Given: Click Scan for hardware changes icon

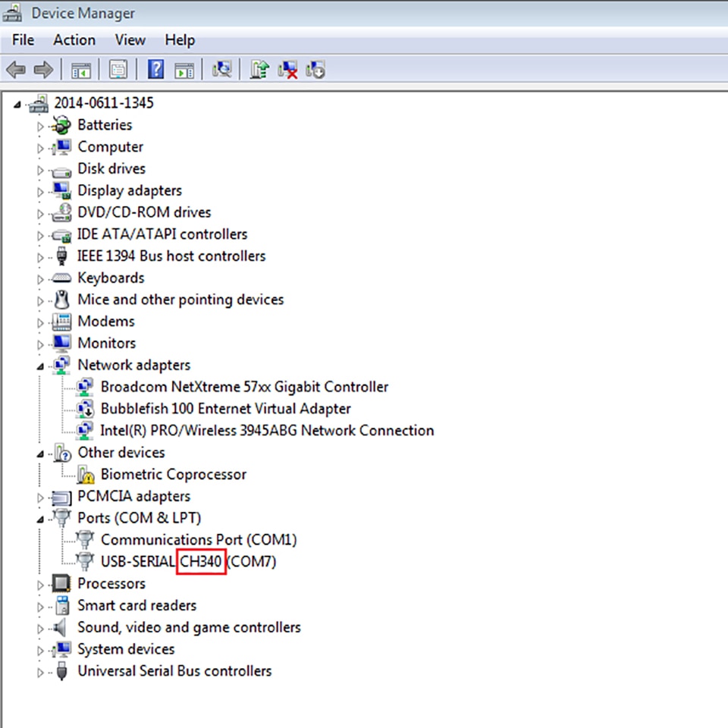Looking at the screenshot, I should click(x=222, y=70).
